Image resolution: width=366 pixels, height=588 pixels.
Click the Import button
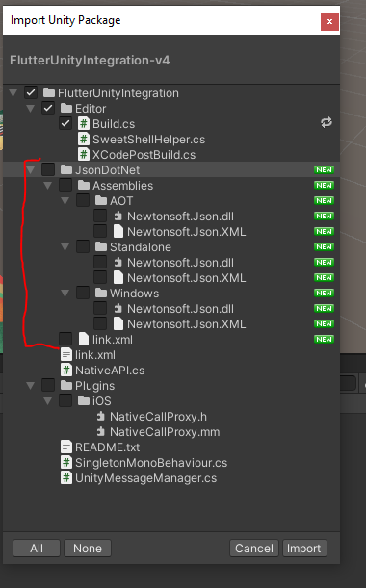(304, 548)
